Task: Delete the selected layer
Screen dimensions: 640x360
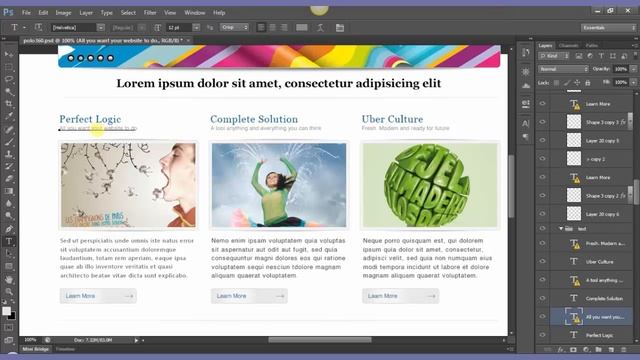Action: coord(623,350)
